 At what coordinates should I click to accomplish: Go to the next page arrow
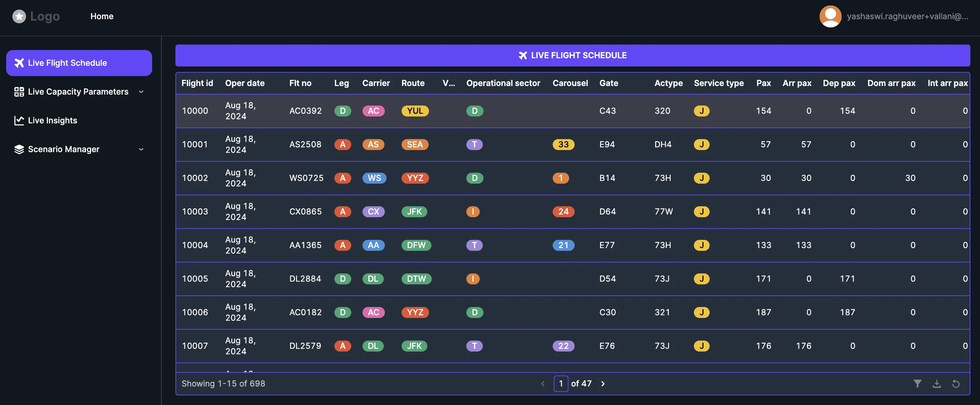(603, 384)
